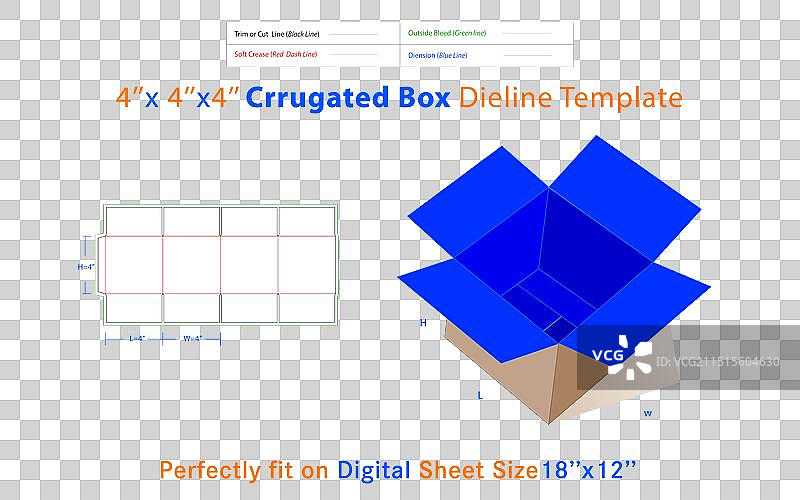Screen dimensions: 800x500
Task: Click the w label right of the box
Action: coord(647,413)
